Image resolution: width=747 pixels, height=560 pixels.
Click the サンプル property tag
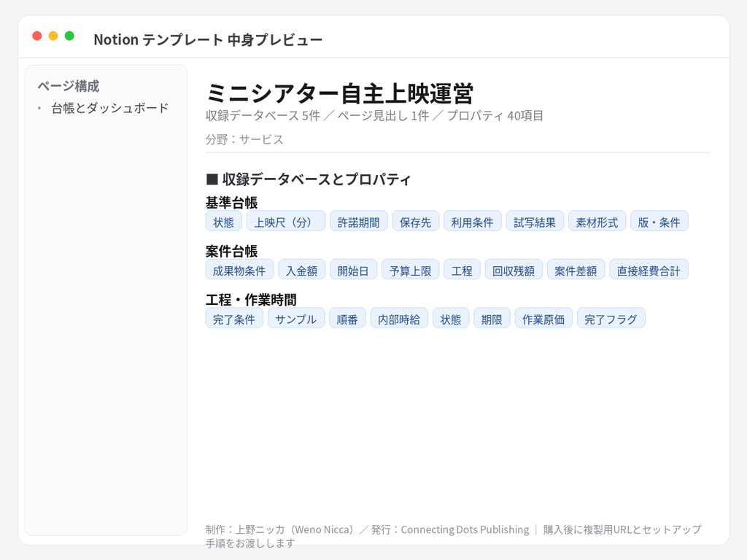(x=296, y=319)
